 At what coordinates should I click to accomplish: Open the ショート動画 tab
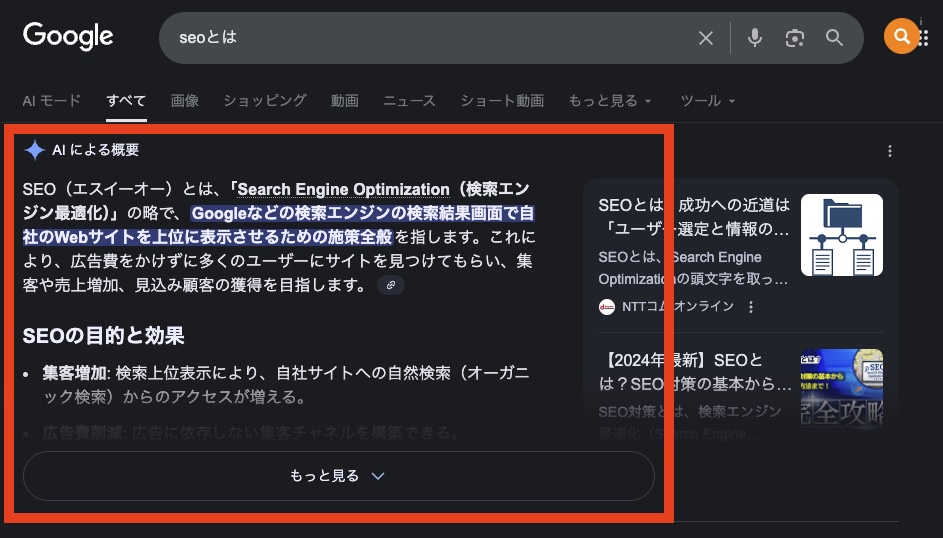click(502, 100)
